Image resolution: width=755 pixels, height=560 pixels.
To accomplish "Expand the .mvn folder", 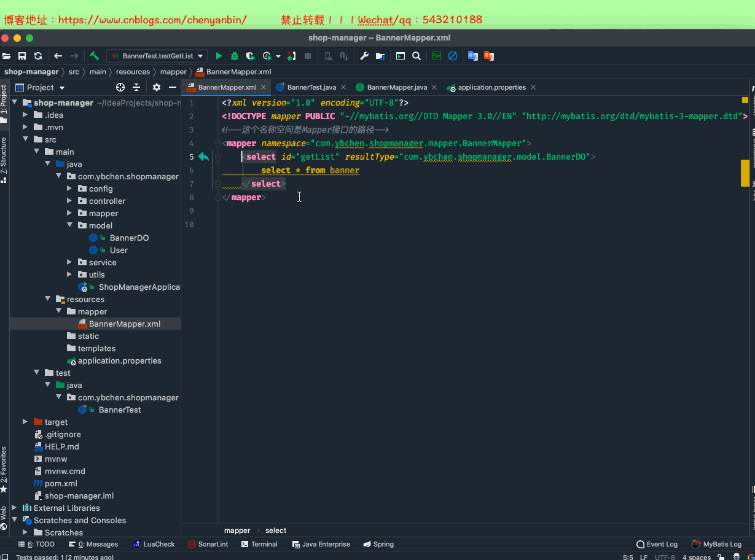I will (25, 127).
